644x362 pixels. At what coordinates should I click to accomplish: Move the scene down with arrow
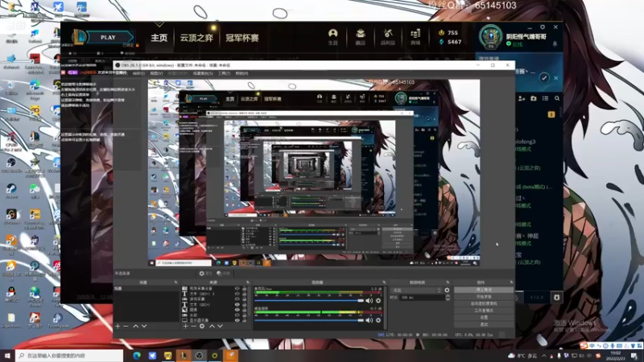tap(144, 326)
